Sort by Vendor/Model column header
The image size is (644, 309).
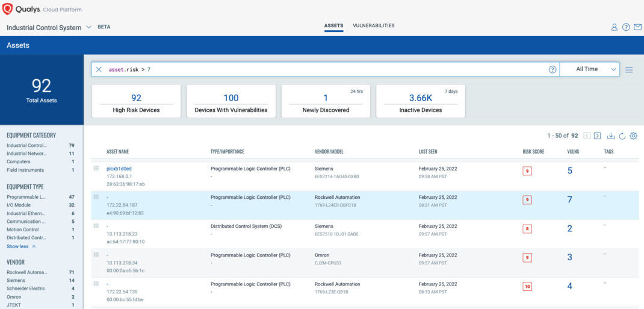coord(329,152)
